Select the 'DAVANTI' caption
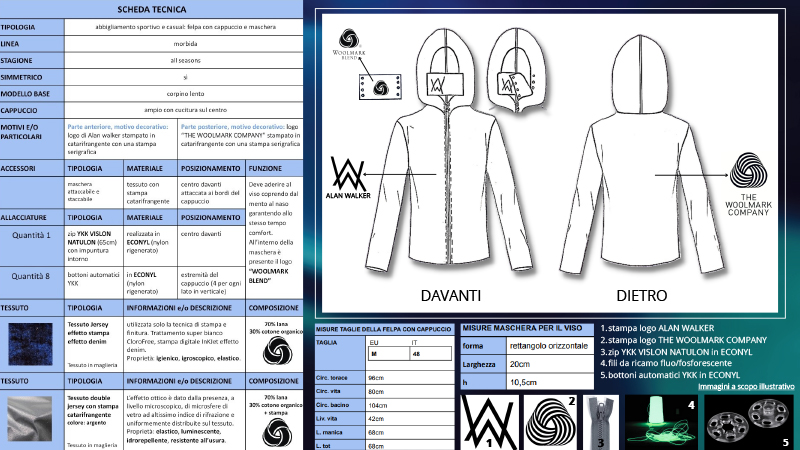Image resolution: width=800 pixels, height=450 pixels. click(451, 295)
